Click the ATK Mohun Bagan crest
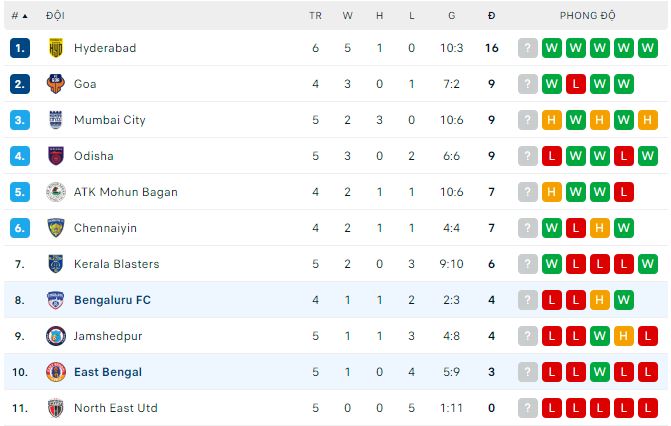Image resolution: width=671 pixels, height=426 pixels. pyautogui.click(x=56, y=192)
